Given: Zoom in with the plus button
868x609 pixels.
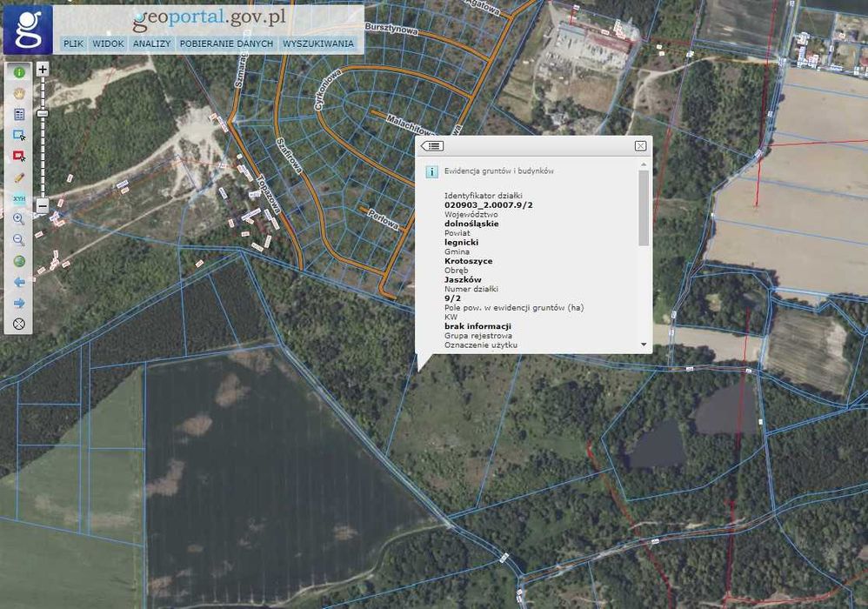Looking at the screenshot, I should click(43, 70).
